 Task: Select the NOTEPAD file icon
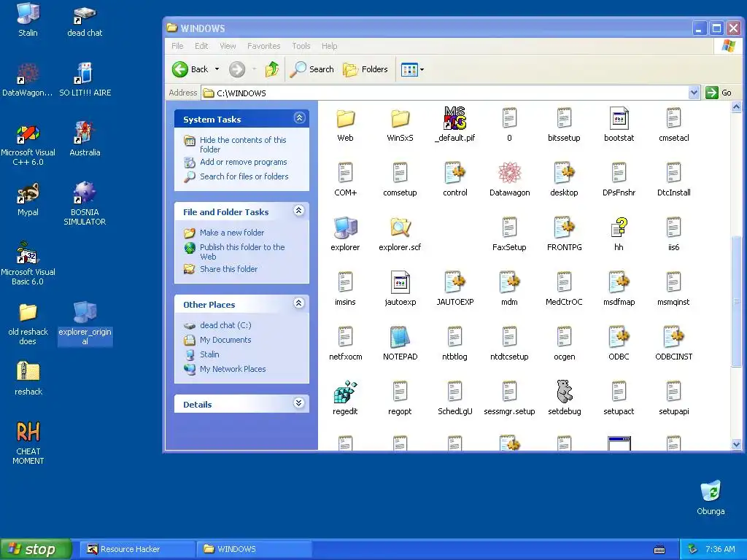point(400,337)
